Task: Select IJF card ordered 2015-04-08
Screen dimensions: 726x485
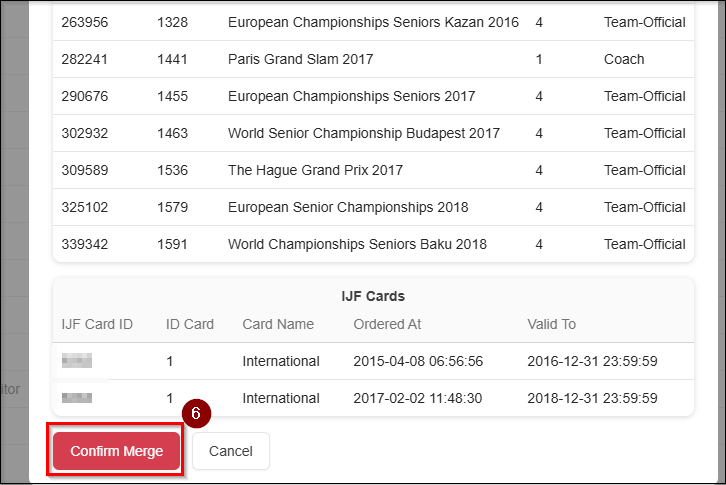Action: [419, 361]
